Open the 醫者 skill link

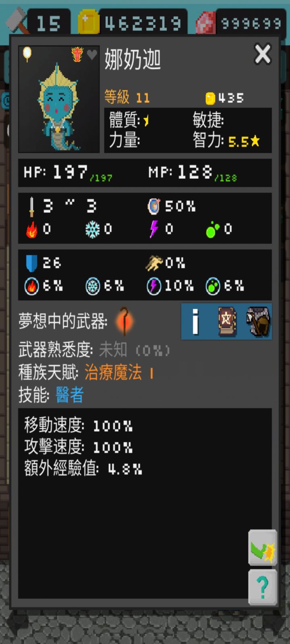[x=70, y=395]
